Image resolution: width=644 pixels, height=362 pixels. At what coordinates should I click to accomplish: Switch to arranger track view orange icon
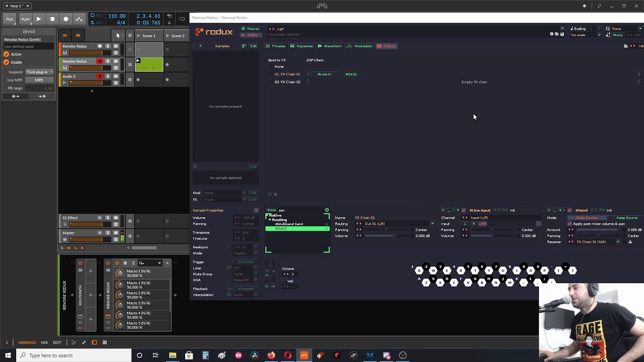[x=77, y=35]
